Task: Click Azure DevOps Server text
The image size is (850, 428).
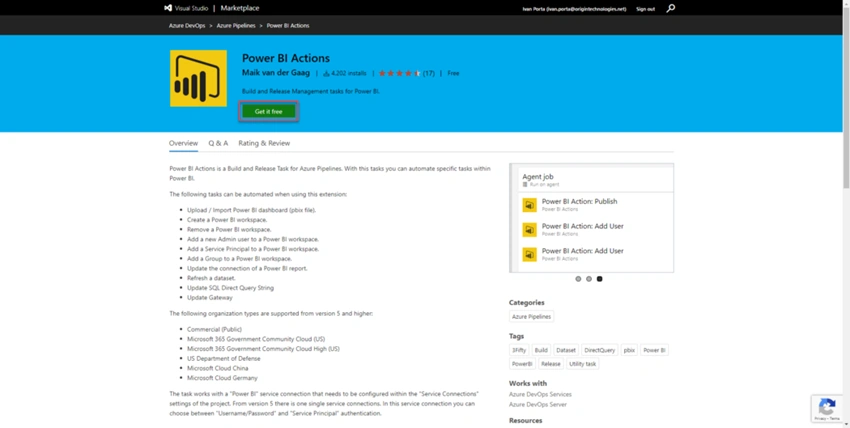Action: click(538, 405)
